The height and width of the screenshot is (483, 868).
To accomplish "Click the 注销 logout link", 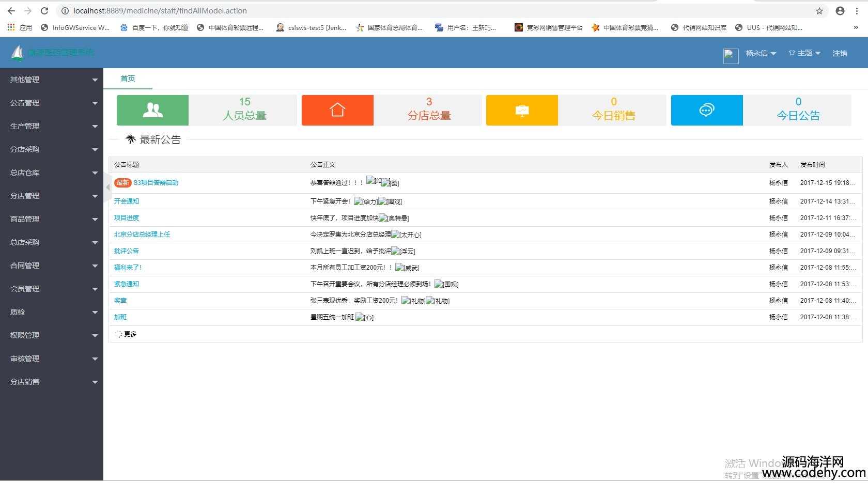I will point(840,53).
